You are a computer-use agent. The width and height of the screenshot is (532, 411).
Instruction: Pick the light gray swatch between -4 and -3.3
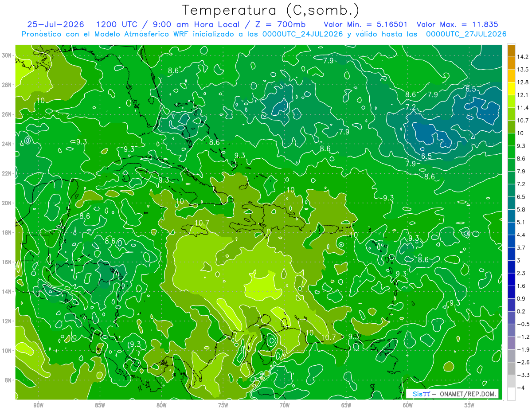511,381
